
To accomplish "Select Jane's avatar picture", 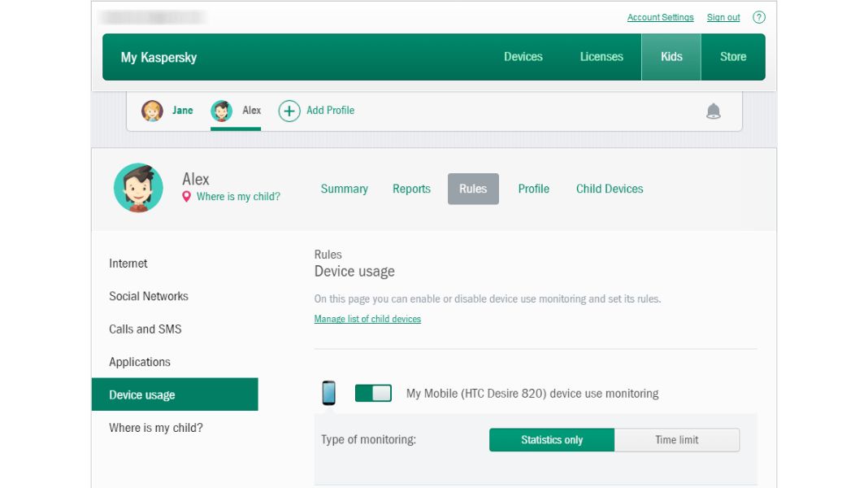I will 152,111.
